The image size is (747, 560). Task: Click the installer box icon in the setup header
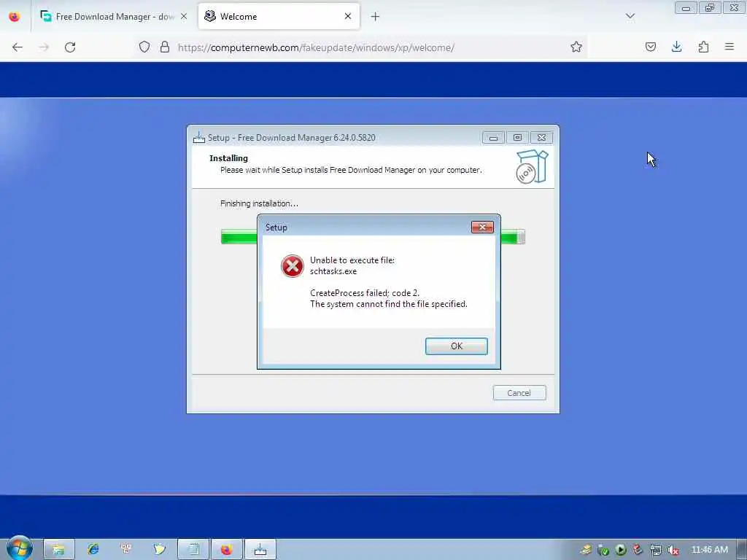point(532,167)
